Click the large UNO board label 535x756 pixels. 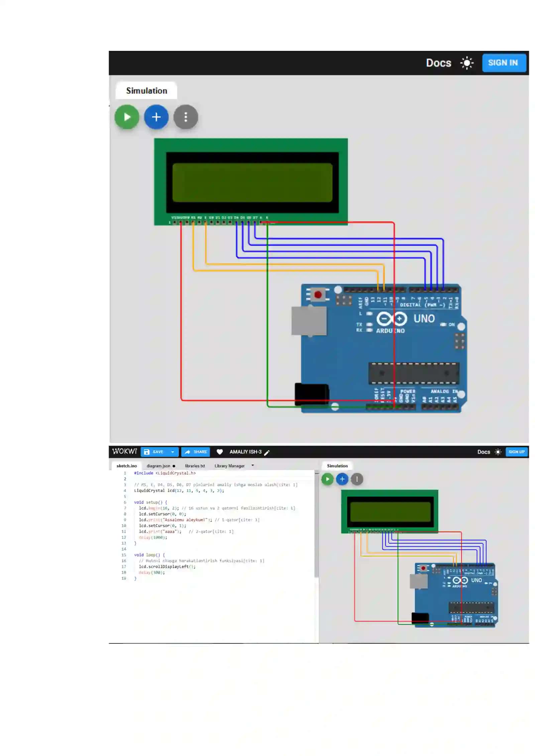[424, 319]
